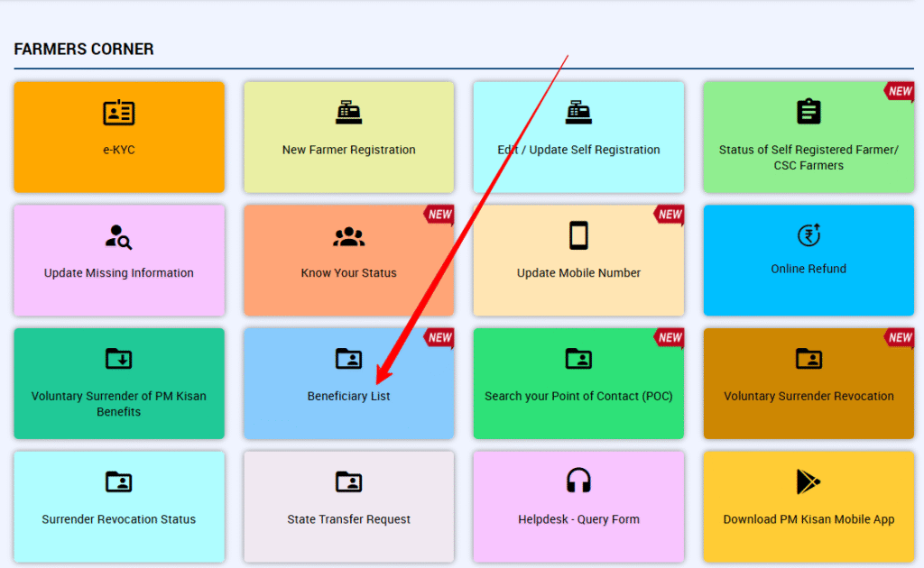The width and height of the screenshot is (924, 568).
Task: Click the mobile phone icon for Update Mobile Number
Action: (x=578, y=236)
